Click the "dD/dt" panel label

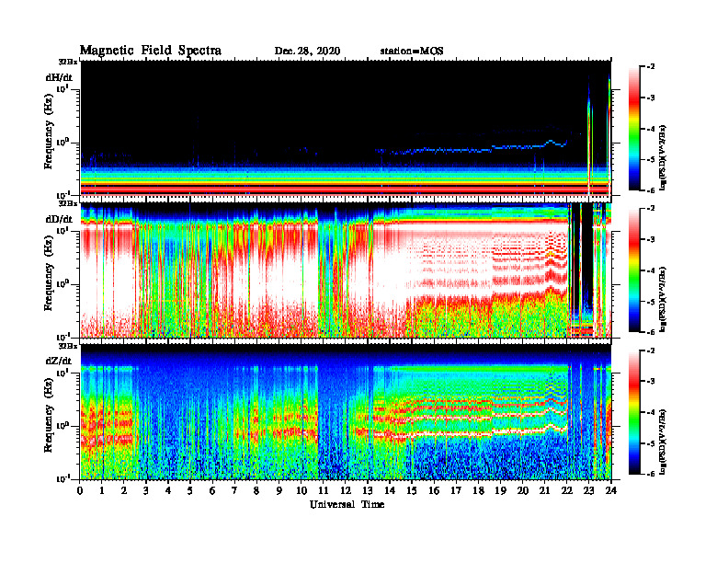tap(59, 219)
